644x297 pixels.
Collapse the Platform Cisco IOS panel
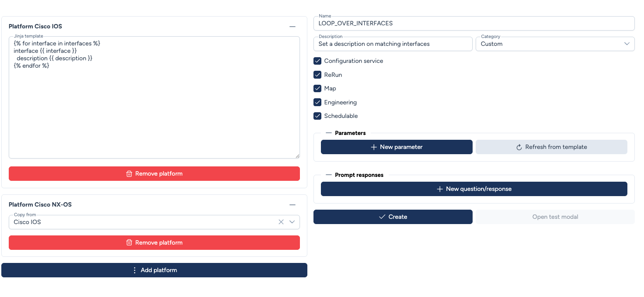pos(292,27)
